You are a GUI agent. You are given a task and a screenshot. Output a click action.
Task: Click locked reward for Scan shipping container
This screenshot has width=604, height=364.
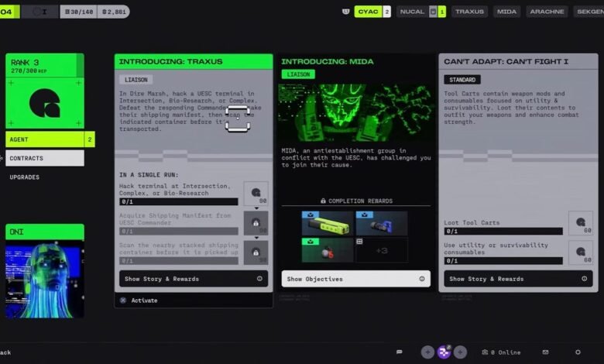[x=256, y=252]
